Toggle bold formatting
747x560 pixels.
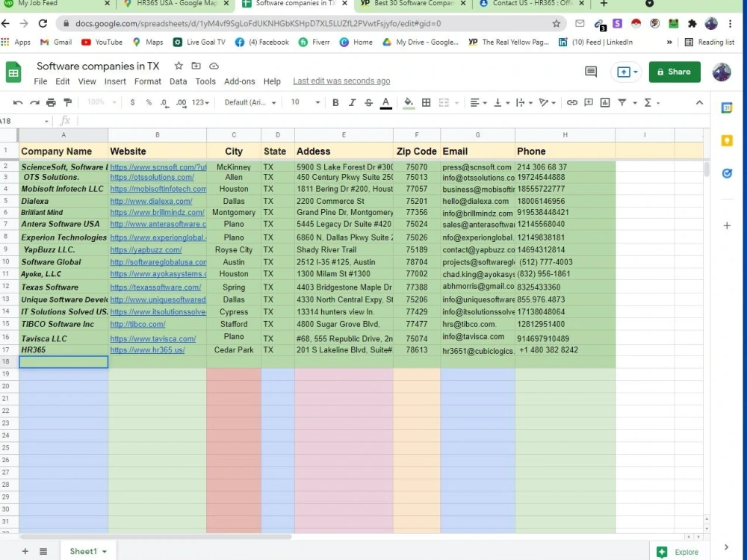335,102
